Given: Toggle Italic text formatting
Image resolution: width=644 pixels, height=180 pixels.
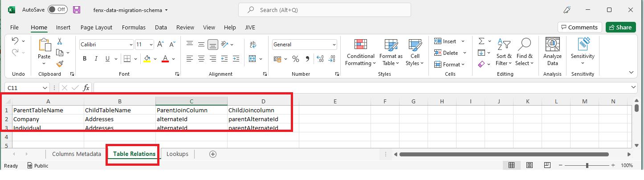Looking at the screenshot, I should (x=96, y=59).
